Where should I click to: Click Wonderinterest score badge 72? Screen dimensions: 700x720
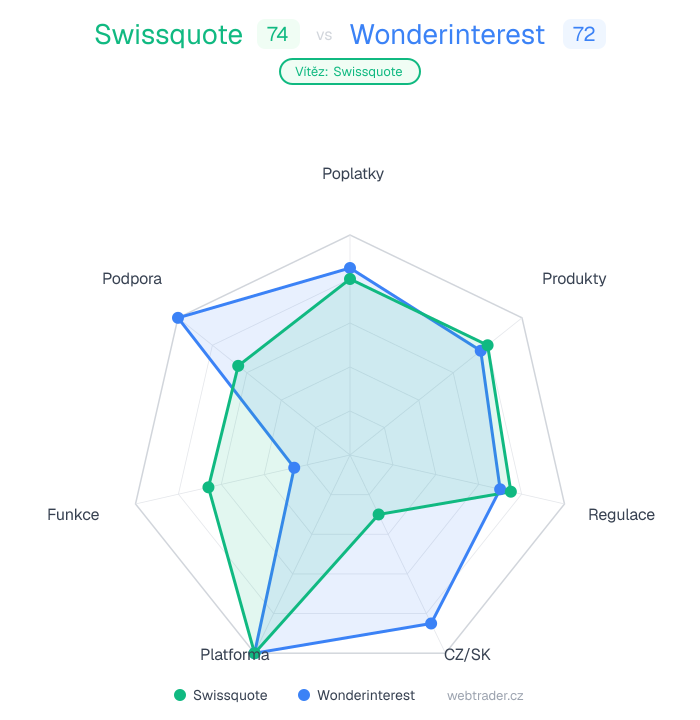point(585,35)
